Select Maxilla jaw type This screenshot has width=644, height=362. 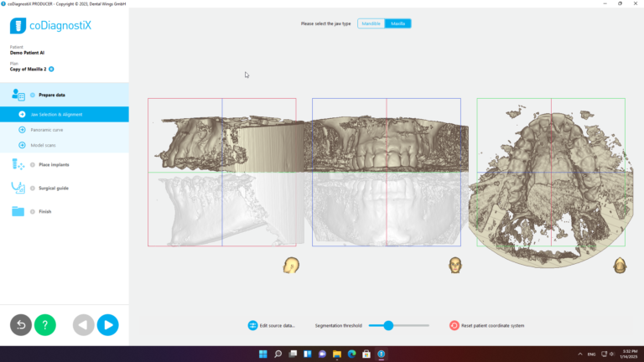(397, 23)
